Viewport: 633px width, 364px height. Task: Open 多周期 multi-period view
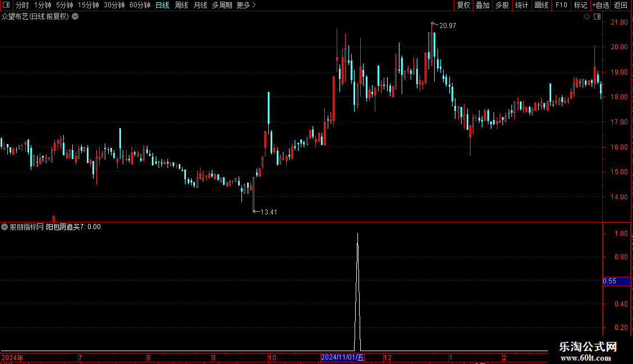click(x=222, y=5)
